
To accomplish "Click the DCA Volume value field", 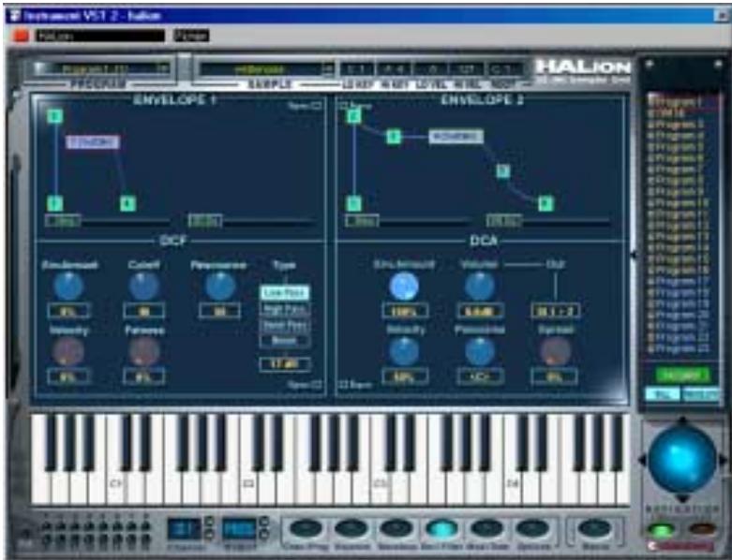I will [x=480, y=311].
